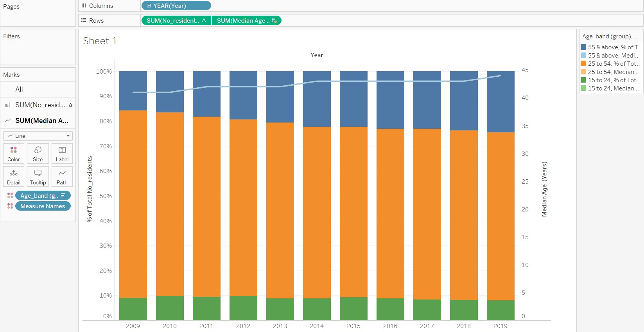Image resolution: width=644 pixels, height=332 pixels.
Task: Click the 55 & above blue legend swatch
Action: point(583,47)
